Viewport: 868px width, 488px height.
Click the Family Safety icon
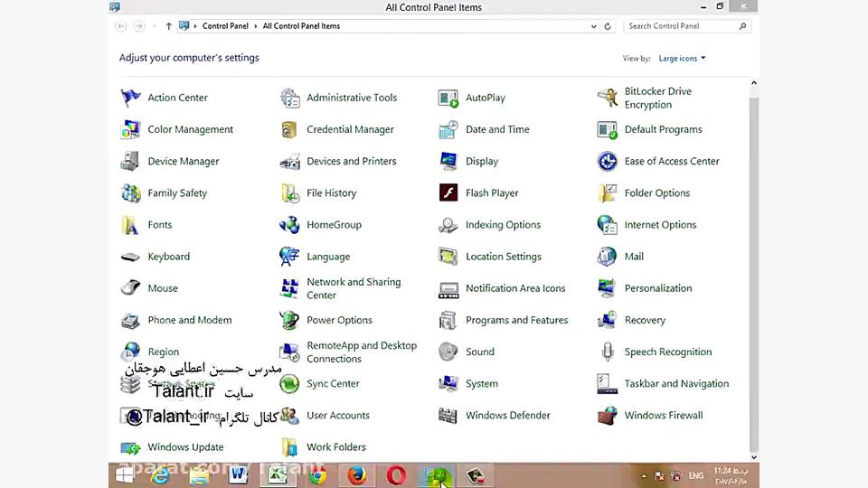[130, 193]
